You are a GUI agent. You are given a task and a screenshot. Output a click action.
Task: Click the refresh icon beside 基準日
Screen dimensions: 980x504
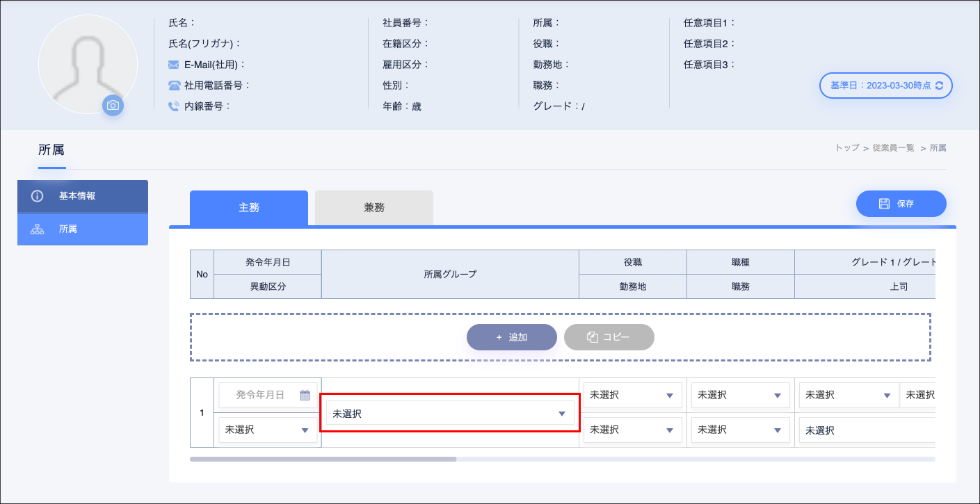pyautogui.click(x=940, y=86)
